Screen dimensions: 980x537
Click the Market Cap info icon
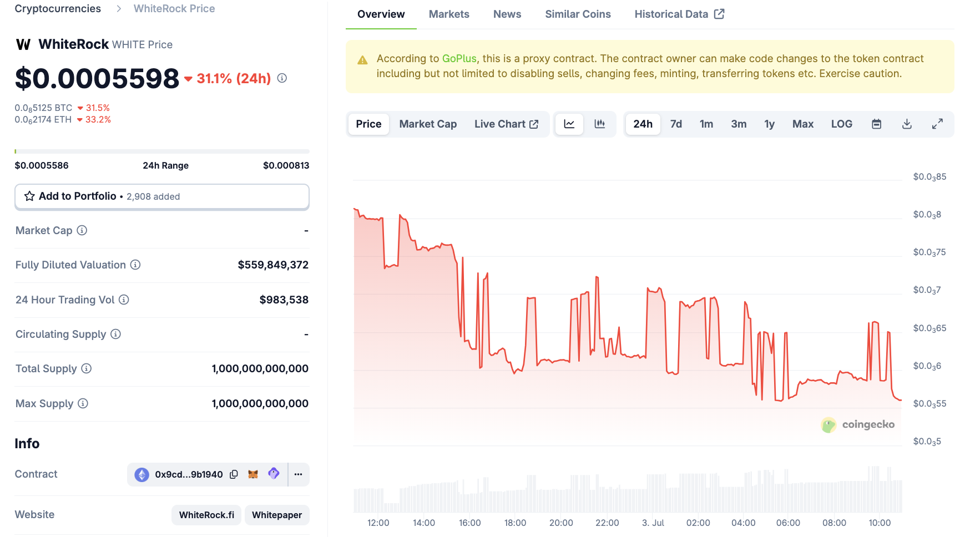pos(82,230)
